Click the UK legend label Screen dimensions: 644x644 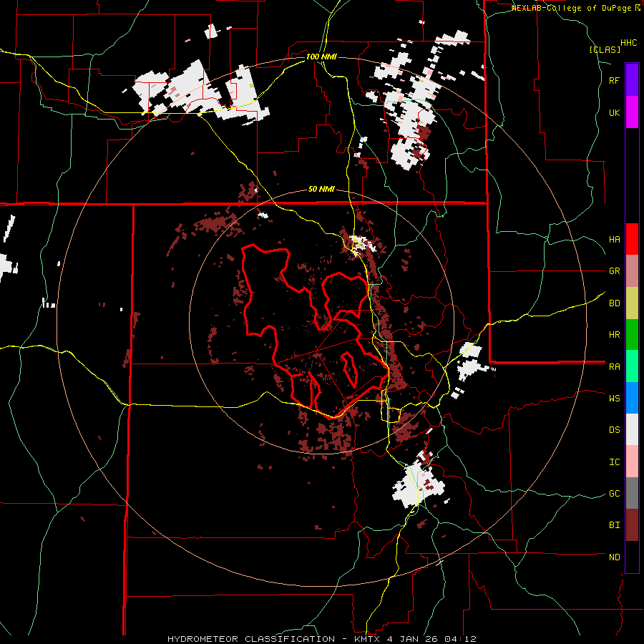pos(614,112)
